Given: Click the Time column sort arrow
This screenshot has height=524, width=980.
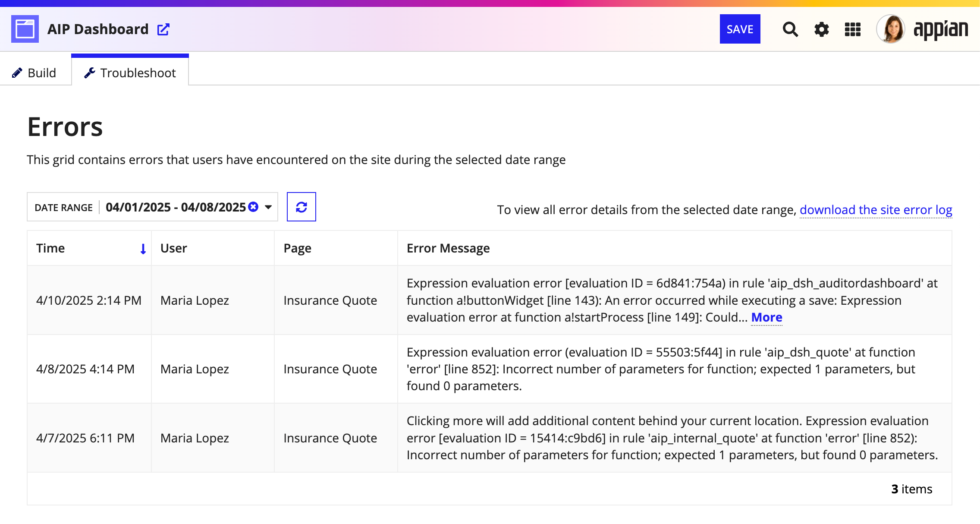Looking at the screenshot, I should (x=143, y=249).
